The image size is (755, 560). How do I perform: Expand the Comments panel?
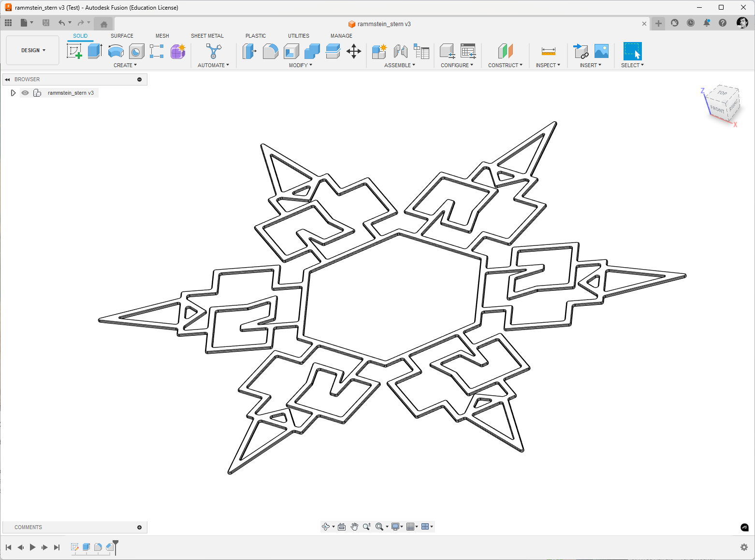[139, 527]
